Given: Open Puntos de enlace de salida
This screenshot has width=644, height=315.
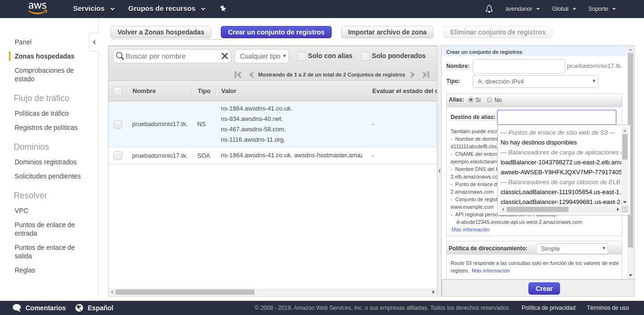Looking at the screenshot, I should (x=45, y=252).
